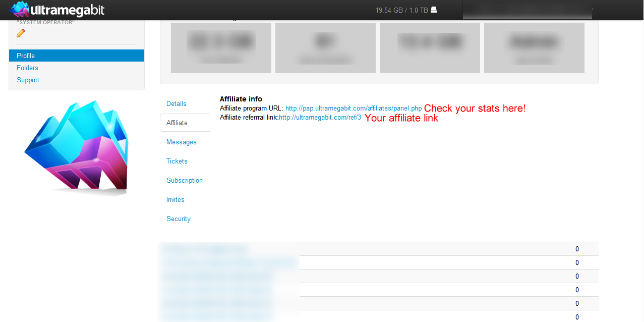
Task: Click the last blurred stats box
Action: [x=534, y=48]
